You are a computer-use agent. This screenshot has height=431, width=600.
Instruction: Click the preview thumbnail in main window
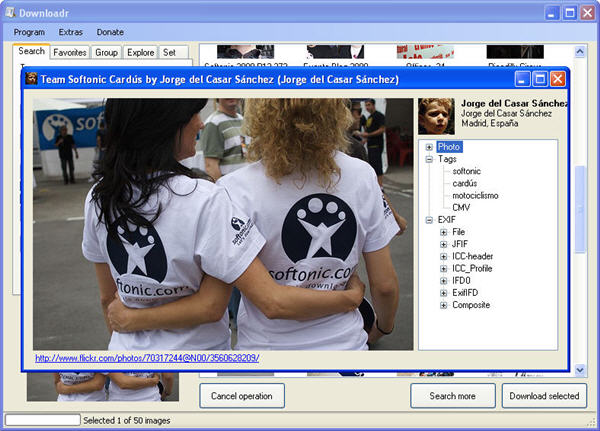pos(103,386)
